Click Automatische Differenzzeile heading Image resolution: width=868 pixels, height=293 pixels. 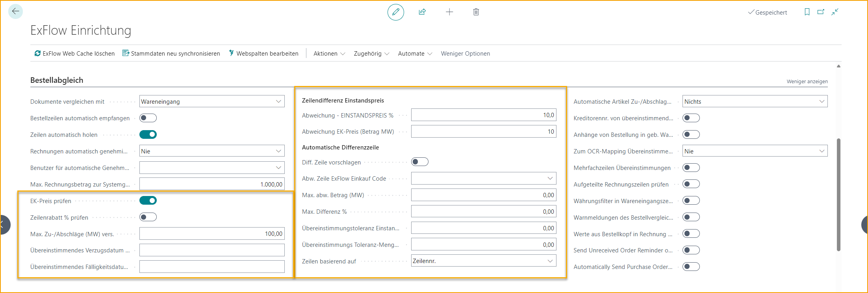340,147
